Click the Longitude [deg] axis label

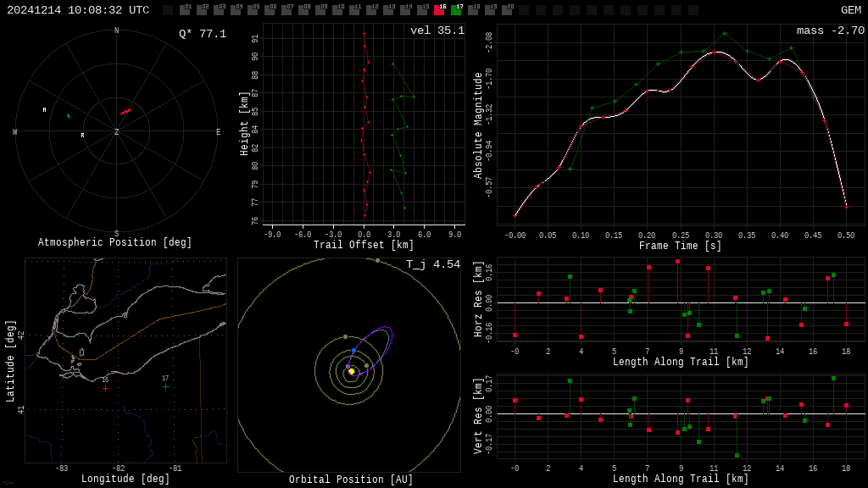pos(125,479)
